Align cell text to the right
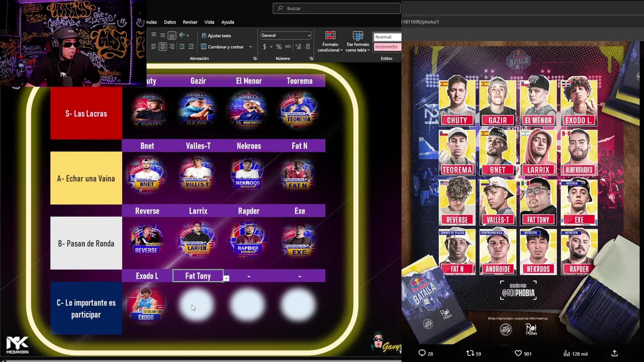This screenshot has width=644, height=362. (172, 46)
